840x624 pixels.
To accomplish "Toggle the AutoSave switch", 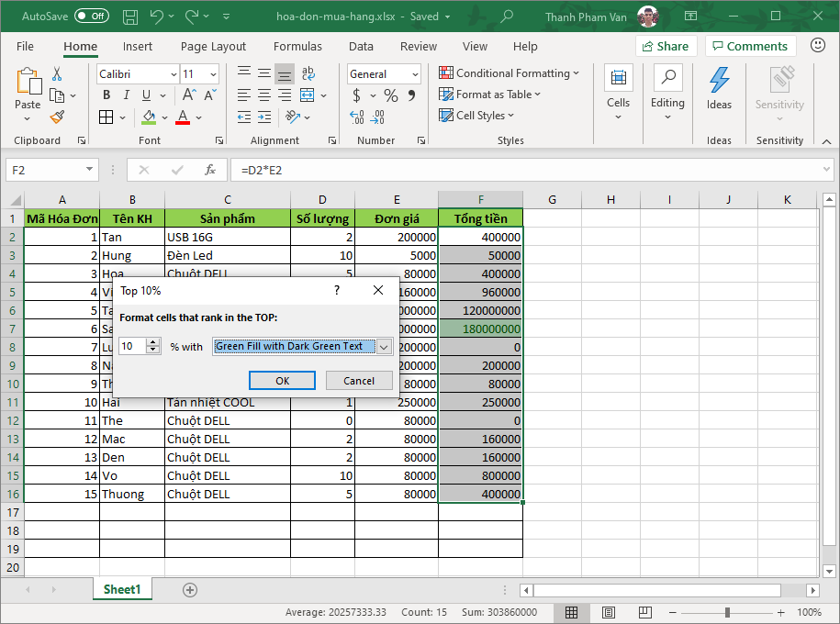I will tap(91, 17).
